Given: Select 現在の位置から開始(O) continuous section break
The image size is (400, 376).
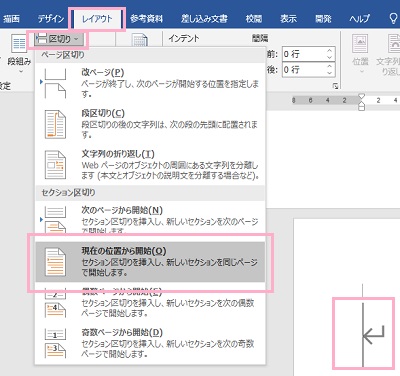Looking at the screenshot, I should 150,262.
